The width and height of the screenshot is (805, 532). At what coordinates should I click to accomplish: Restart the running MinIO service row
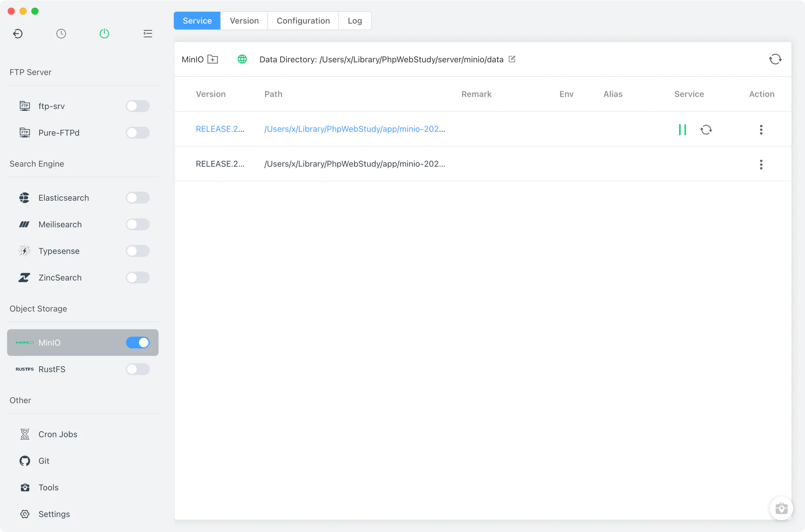(x=706, y=130)
